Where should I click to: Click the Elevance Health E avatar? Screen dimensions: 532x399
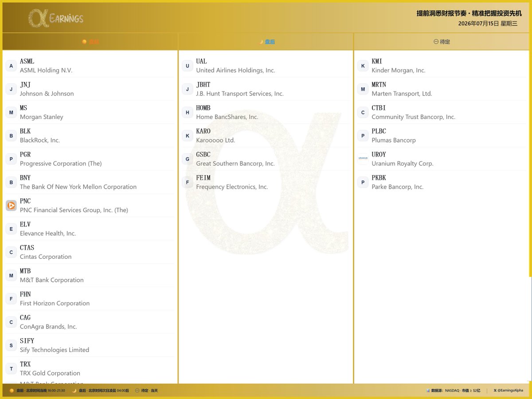11,229
